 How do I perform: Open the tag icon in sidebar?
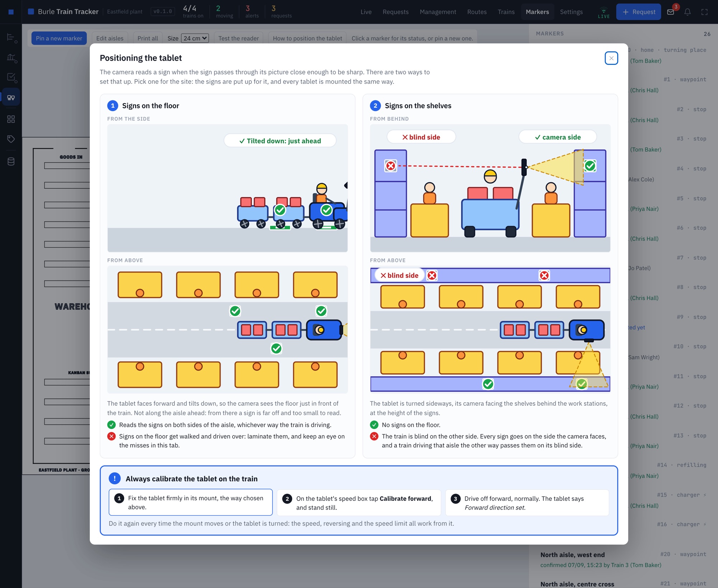pos(11,139)
